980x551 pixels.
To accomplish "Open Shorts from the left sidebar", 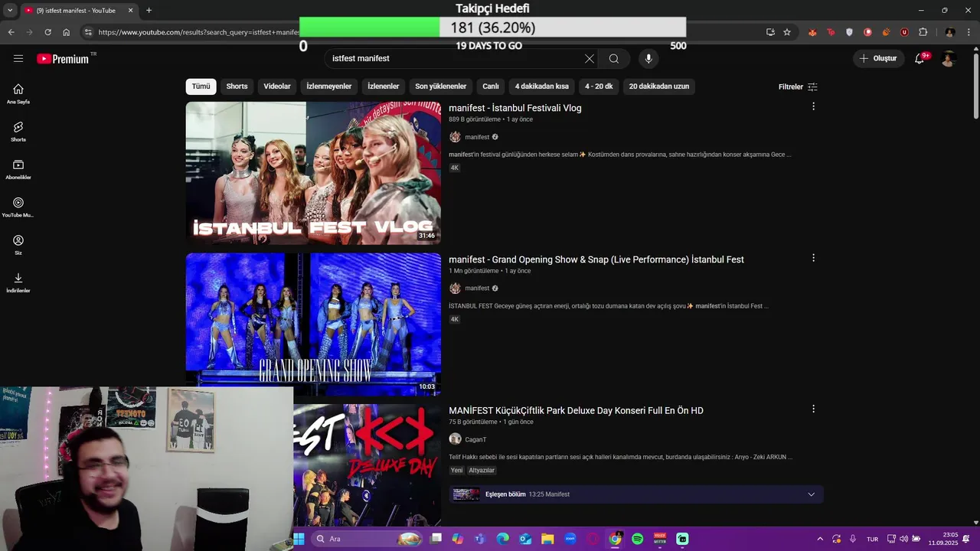I will [x=18, y=131].
